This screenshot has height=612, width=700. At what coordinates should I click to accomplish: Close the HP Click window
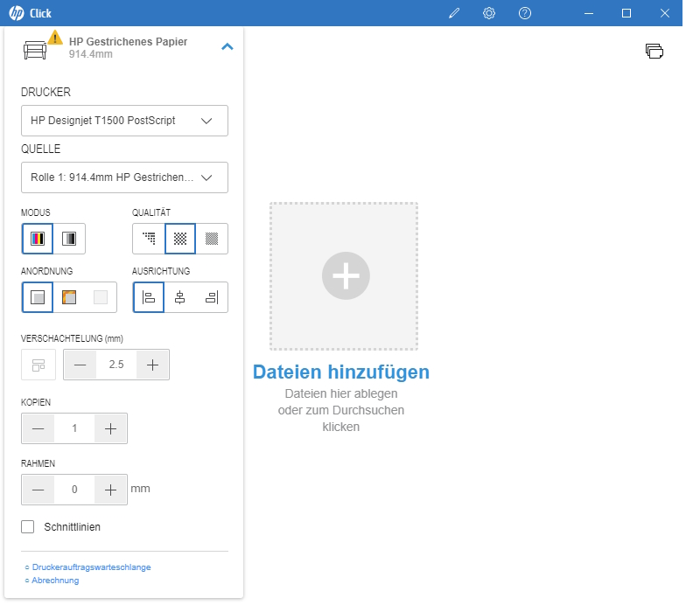(x=665, y=13)
